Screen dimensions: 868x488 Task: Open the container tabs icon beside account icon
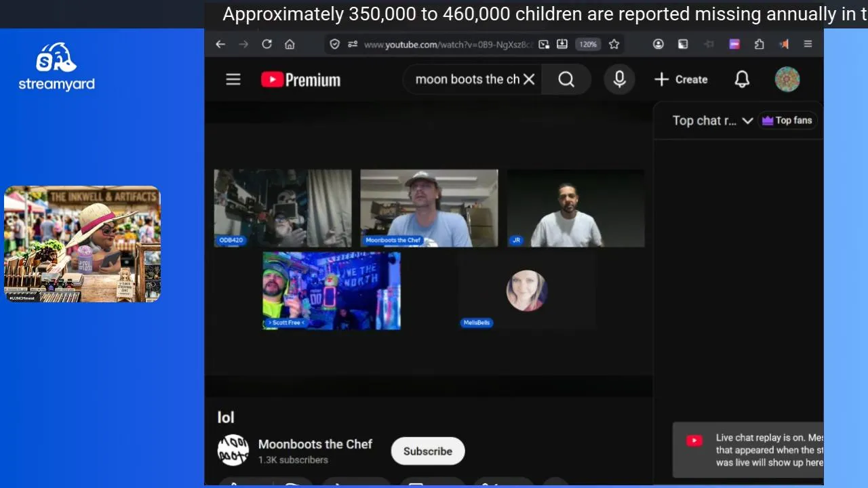[683, 44]
